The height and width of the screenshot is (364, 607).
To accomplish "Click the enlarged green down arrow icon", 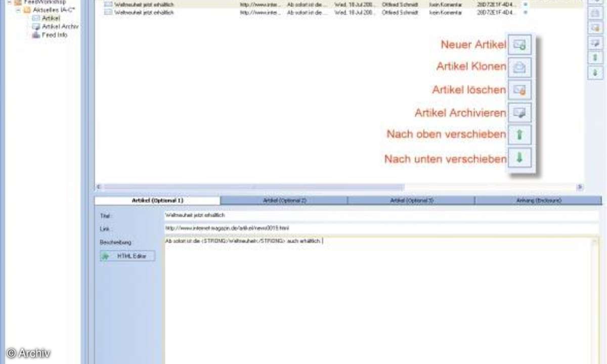I will (x=519, y=158).
